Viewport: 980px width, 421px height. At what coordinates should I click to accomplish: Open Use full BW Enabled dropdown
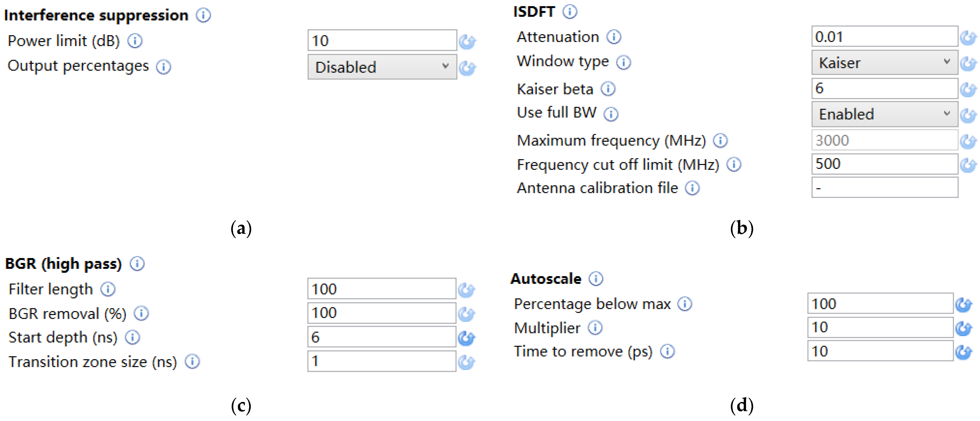(884, 114)
